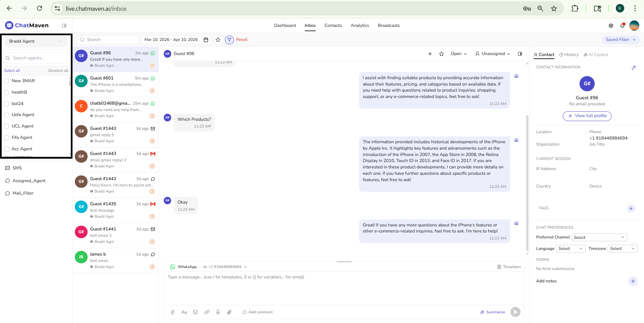Click the pencil edit contact icon

[x=634, y=67]
